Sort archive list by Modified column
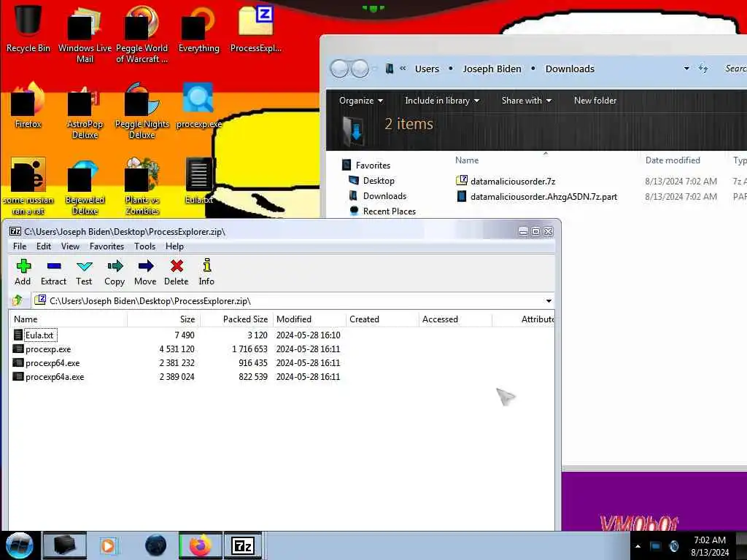The image size is (747, 560). [309, 319]
